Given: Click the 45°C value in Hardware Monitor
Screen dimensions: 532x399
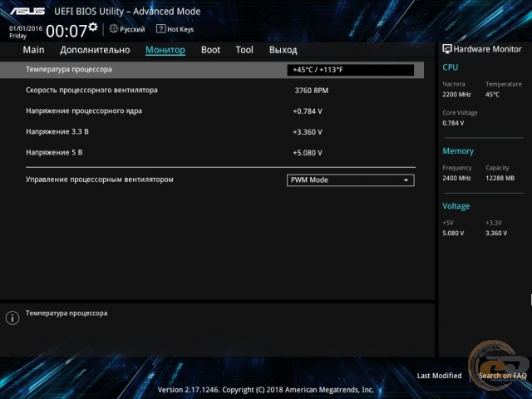Looking at the screenshot, I should click(492, 95).
